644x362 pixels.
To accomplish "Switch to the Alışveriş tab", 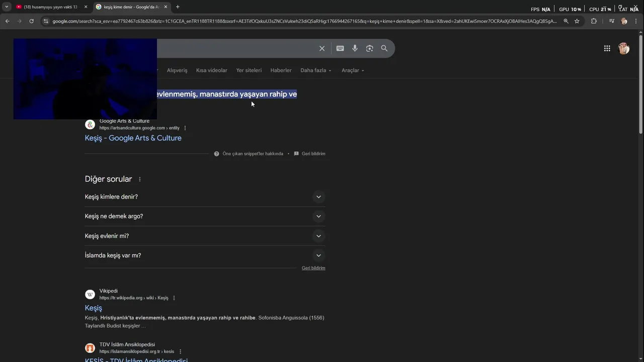I will click(x=177, y=70).
